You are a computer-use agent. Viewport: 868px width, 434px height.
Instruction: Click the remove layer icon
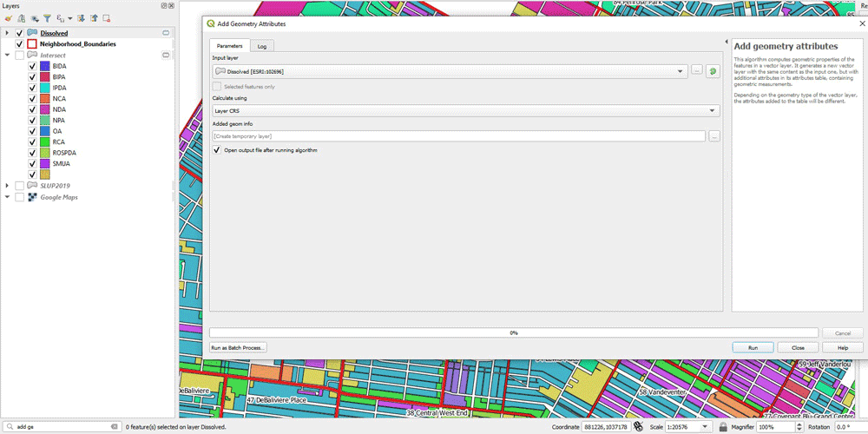[107, 18]
